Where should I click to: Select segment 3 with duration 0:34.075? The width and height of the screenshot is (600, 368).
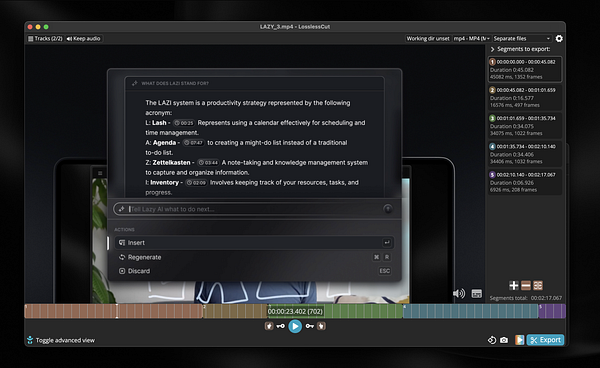click(x=525, y=125)
